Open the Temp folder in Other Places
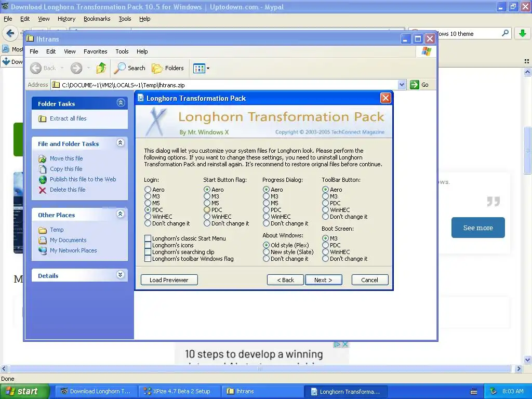The width and height of the screenshot is (532, 399). tap(57, 230)
